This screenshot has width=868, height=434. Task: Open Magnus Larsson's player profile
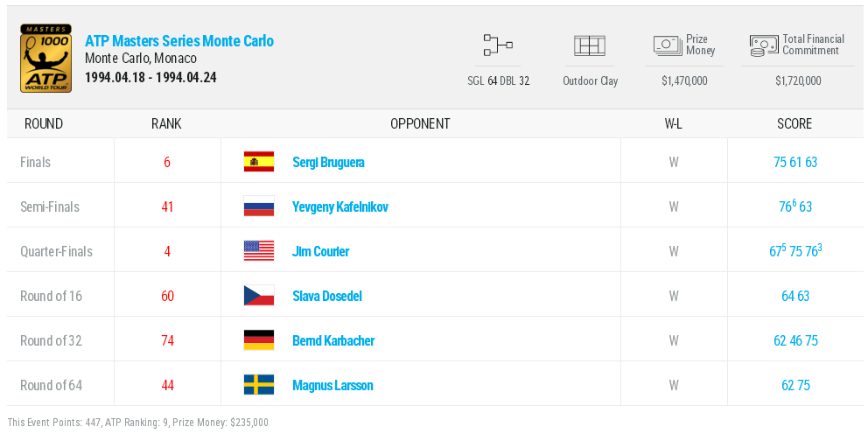[x=332, y=386]
